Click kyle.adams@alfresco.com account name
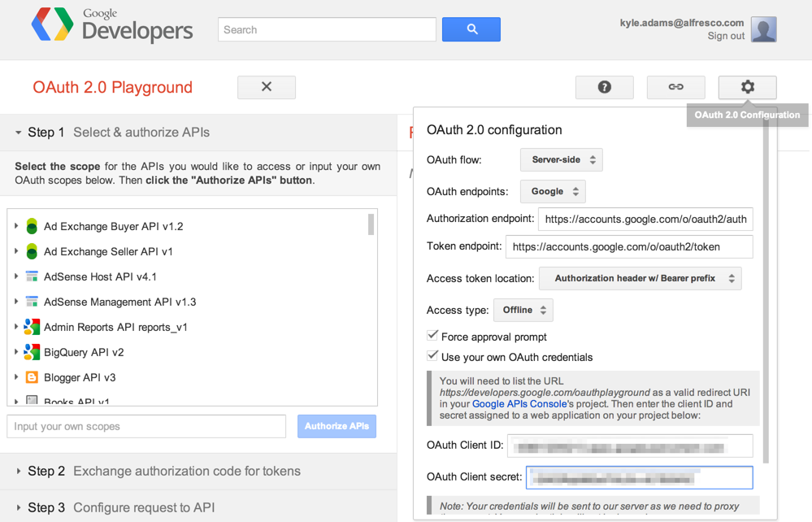The height and width of the screenshot is (522, 812). 681,23
